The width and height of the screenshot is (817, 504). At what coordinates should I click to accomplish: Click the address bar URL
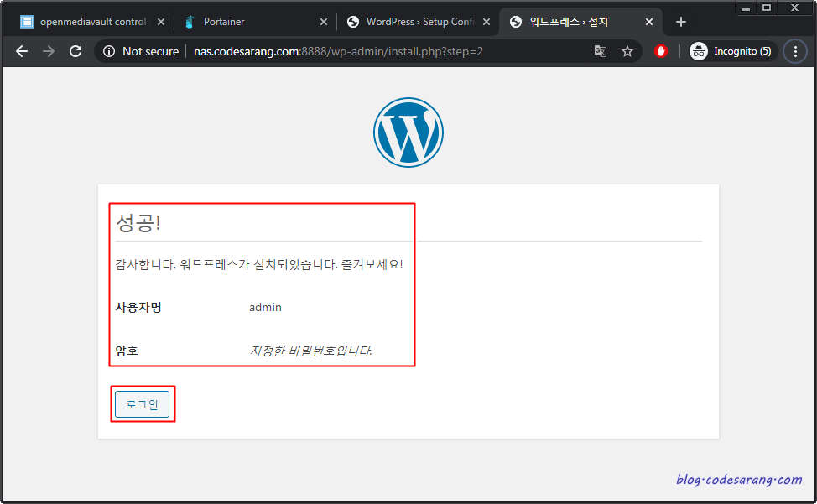coord(338,51)
